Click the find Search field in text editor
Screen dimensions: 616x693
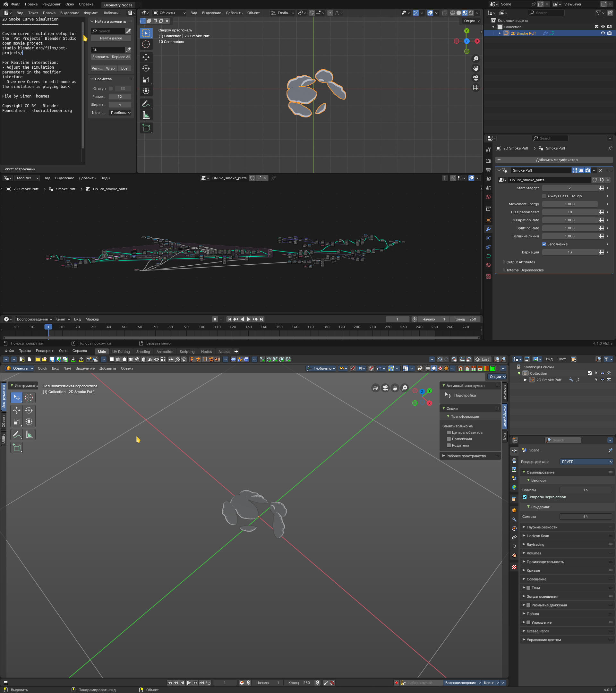pyautogui.click(x=108, y=31)
